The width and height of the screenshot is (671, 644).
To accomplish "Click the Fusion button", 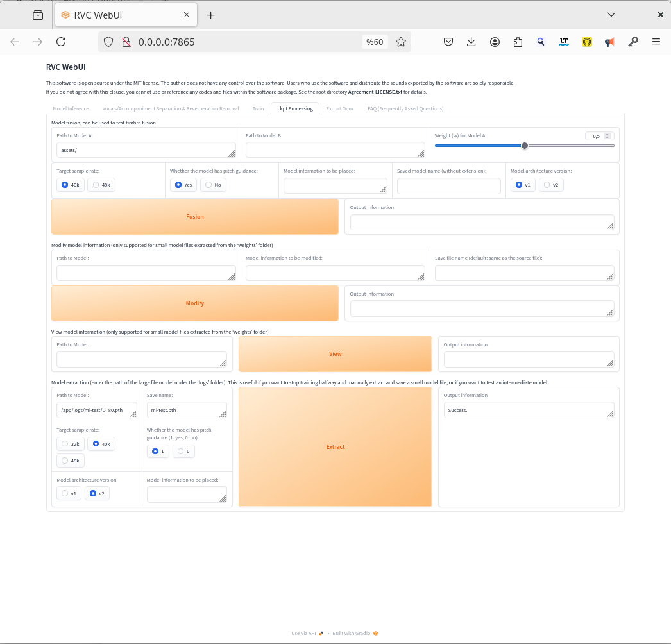I will pos(195,217).
